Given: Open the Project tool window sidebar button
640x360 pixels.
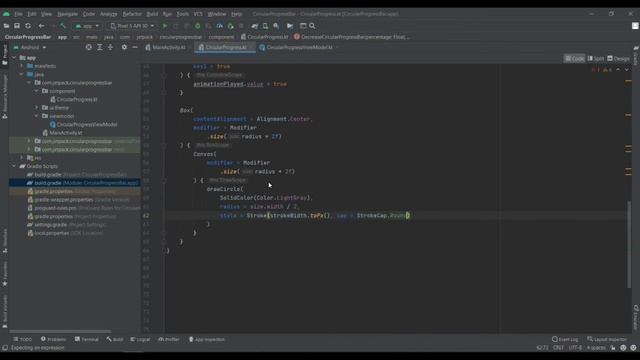Looking at the screenshot, I should point(5,54).
